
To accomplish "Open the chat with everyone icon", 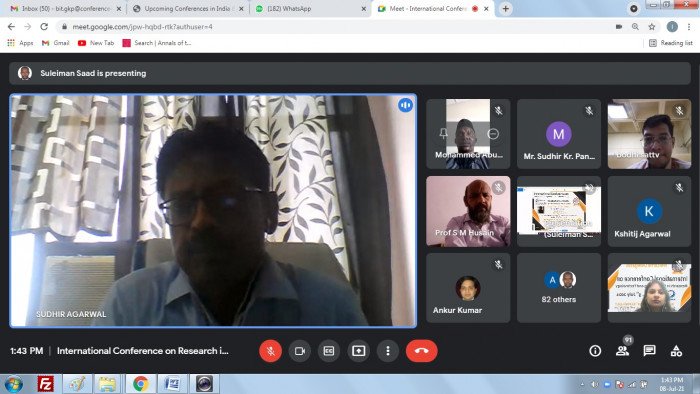I will pyautogui.click(x=649, y=351).
